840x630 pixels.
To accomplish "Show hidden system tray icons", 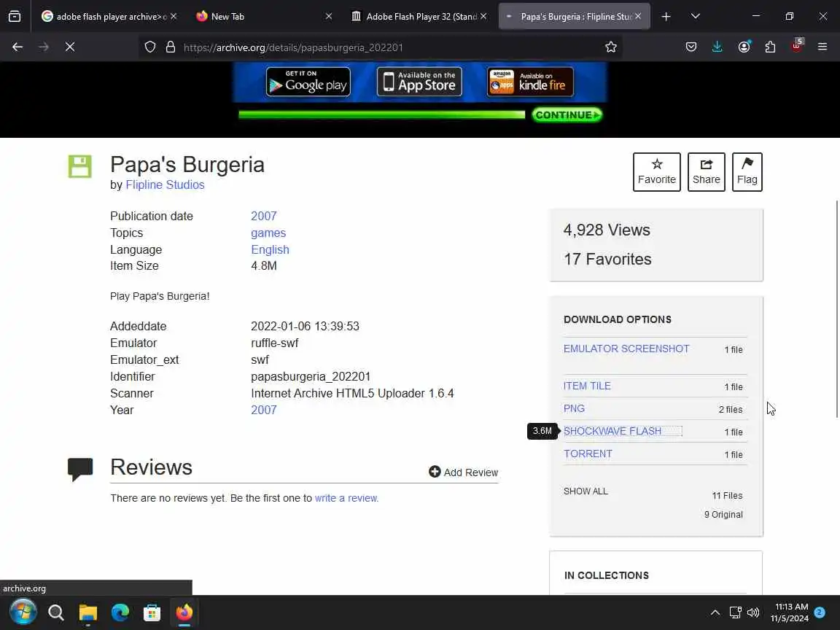I will point(715,612).
